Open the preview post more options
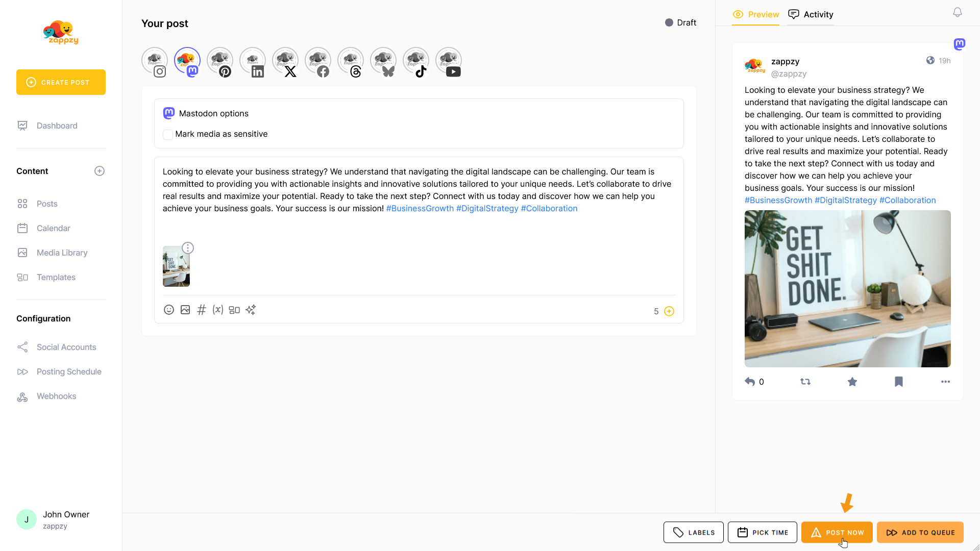Viewport: 980px width, 551px height. [945, 382]
